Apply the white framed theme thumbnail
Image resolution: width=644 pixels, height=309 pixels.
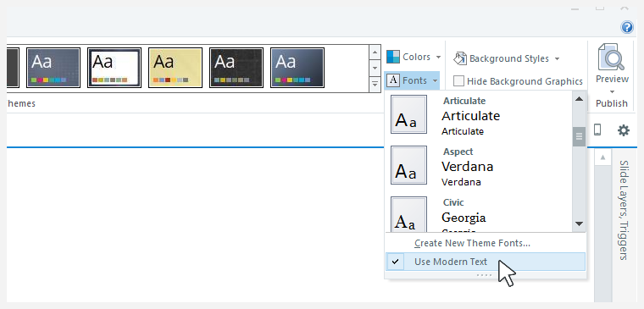[x=114, y=68]
